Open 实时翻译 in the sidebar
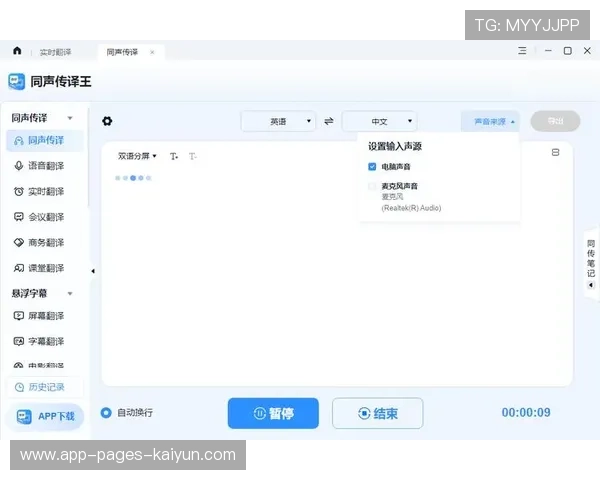This screenshot has width=600, height=480. [45, 191]
